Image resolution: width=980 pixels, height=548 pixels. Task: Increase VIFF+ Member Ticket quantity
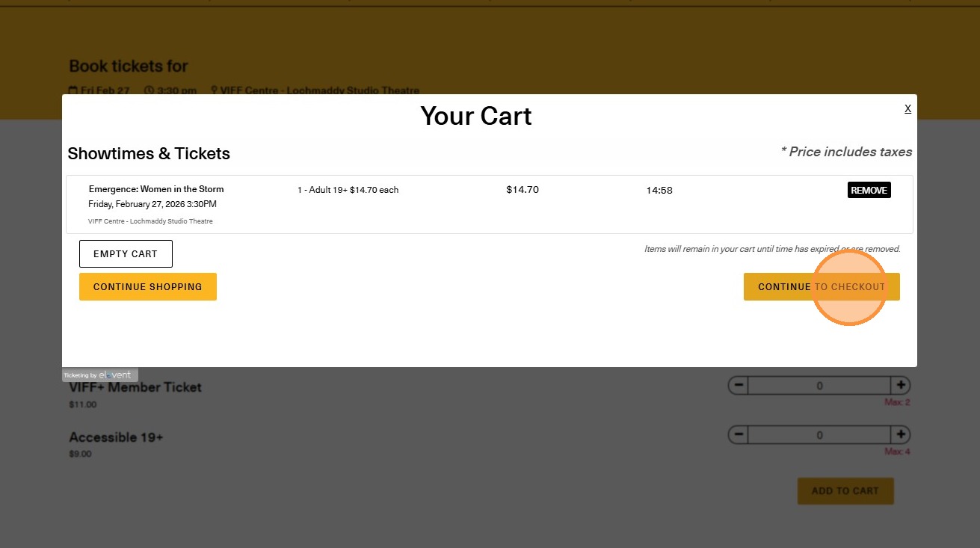(901, 386)
